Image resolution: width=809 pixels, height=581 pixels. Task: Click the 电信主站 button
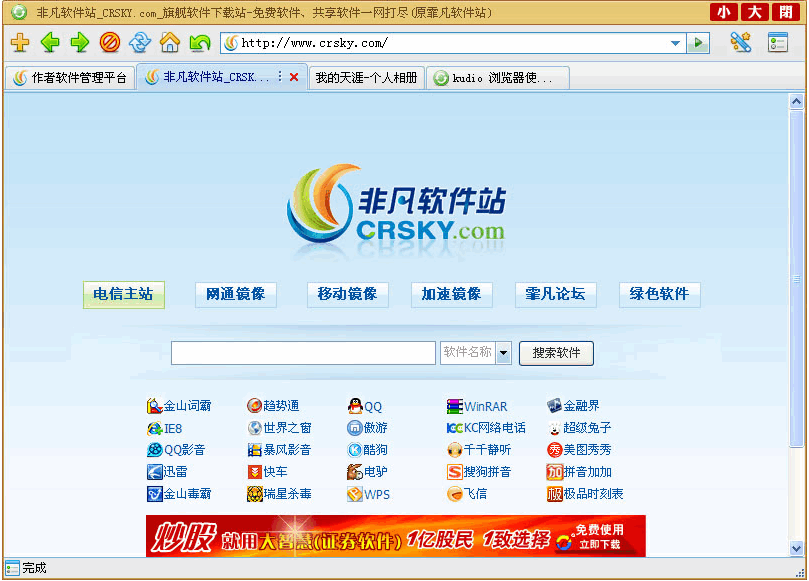(x=123, y=295)
